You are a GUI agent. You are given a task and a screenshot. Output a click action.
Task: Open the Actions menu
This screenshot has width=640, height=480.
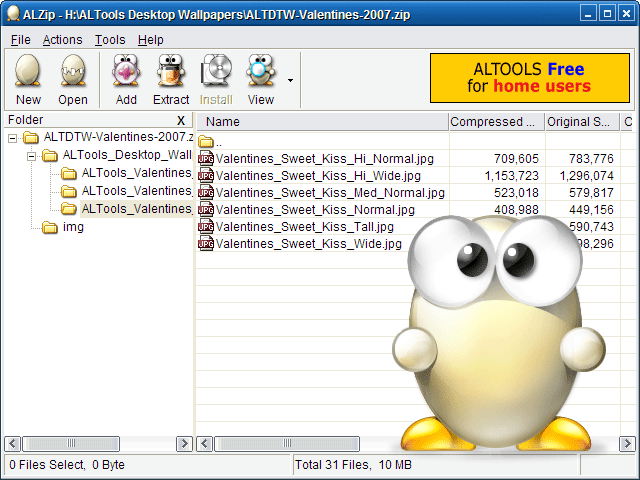(x=62, y=40)
